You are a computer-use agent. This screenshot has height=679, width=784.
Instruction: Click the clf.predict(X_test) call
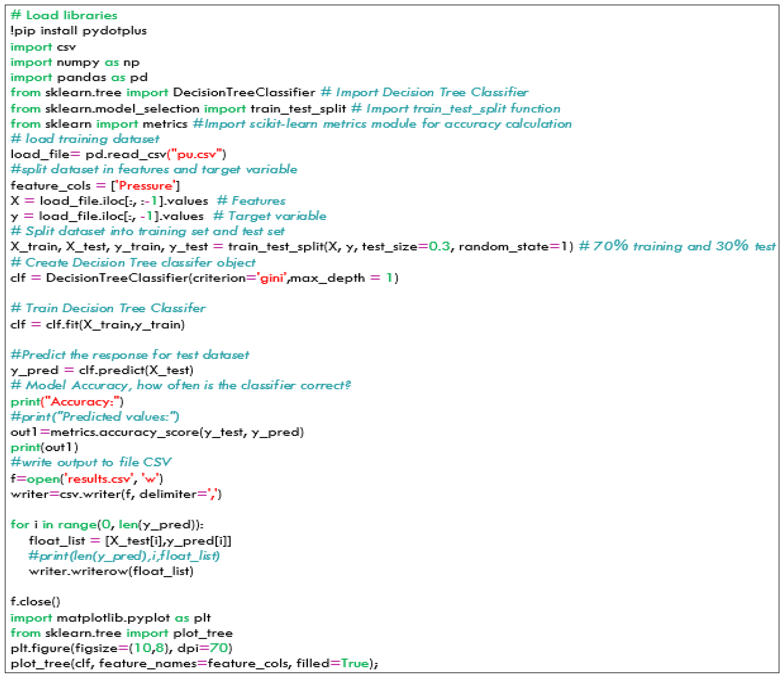click(136, 370)
